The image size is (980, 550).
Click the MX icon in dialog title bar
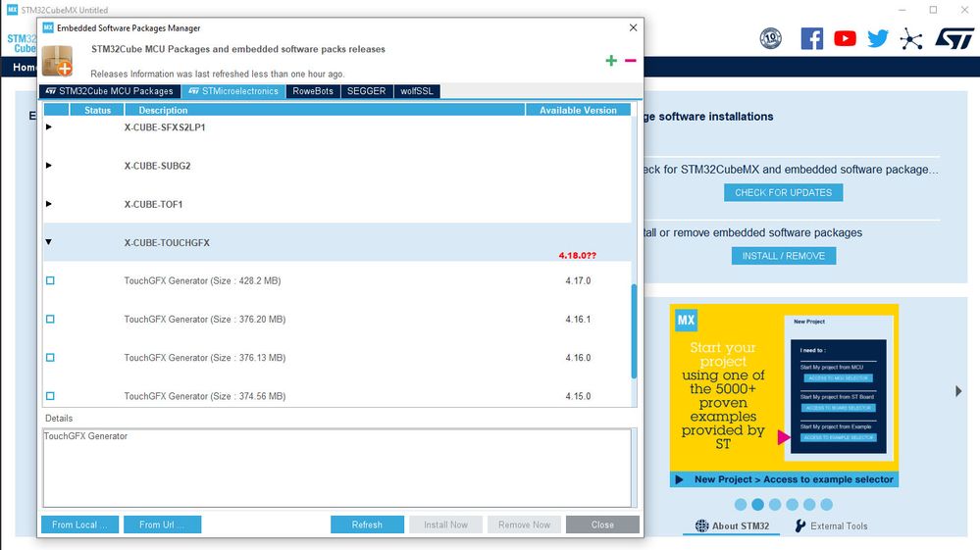[x=48, y=27]
